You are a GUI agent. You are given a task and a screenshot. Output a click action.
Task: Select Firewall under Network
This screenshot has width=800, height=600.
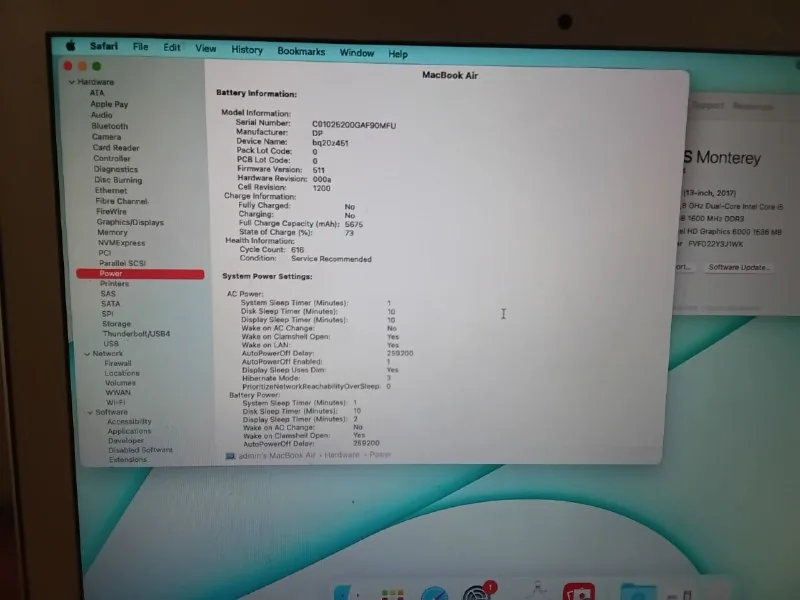[x=118, y=363]
